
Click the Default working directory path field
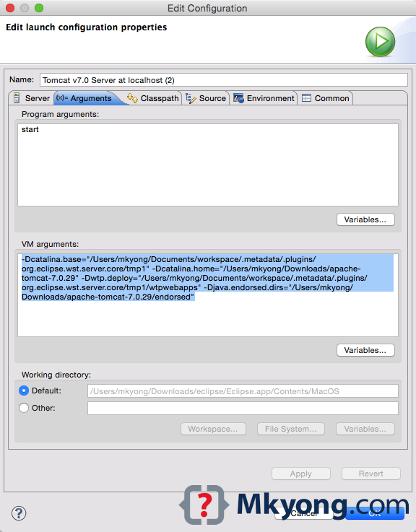pos(243,391)
